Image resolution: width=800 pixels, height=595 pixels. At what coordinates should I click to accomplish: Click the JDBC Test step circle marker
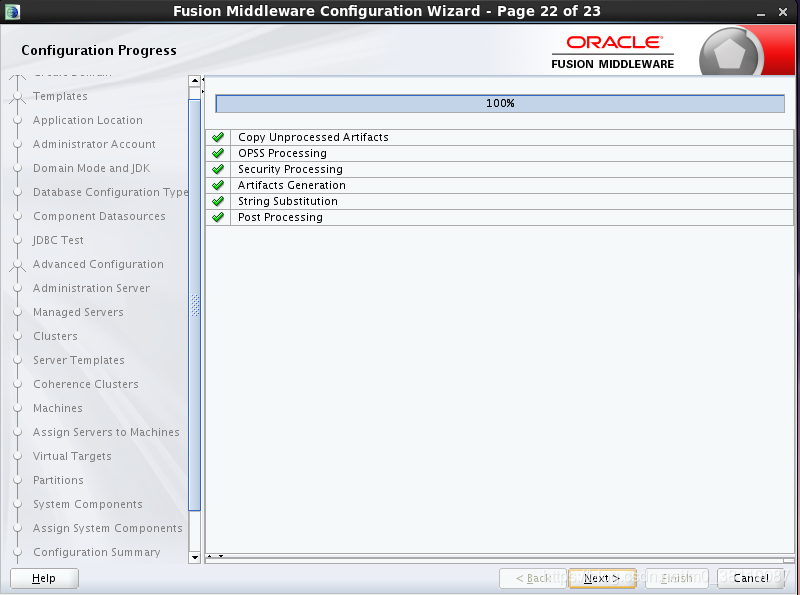(18, 240)
